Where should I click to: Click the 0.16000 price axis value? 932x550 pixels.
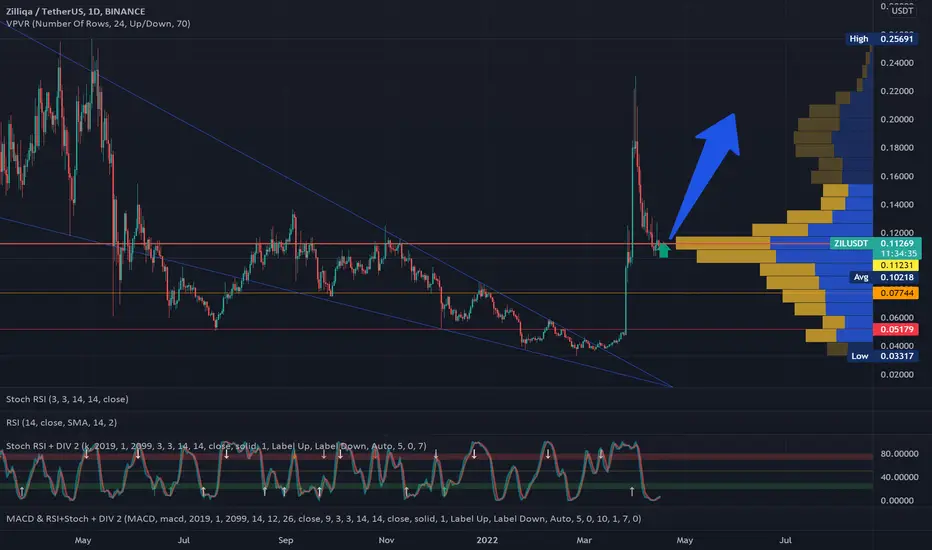(x=897, y=177)
